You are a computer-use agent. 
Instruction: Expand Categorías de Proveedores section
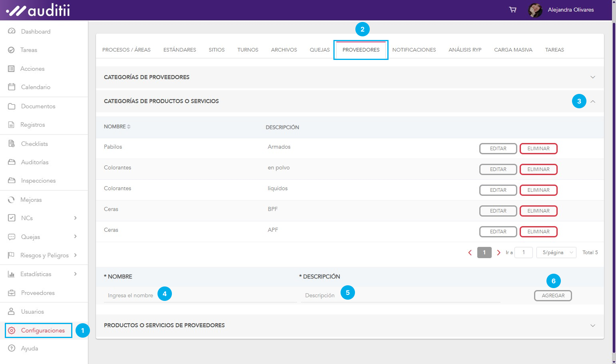coord(592,77)
